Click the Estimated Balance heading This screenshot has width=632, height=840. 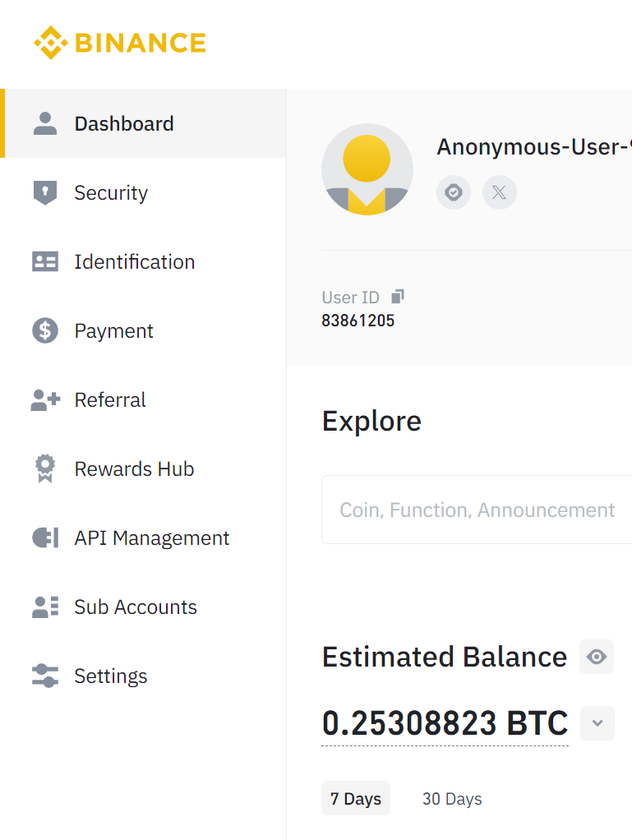(x=445, y=657)
